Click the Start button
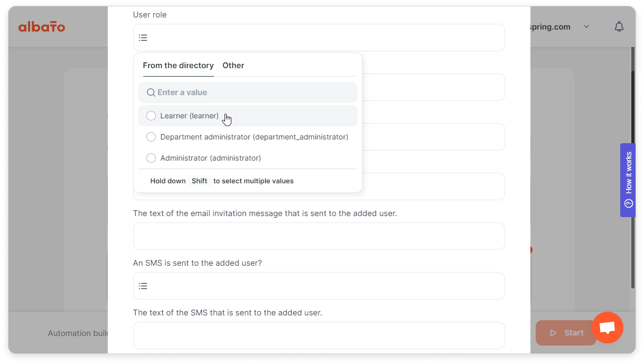Image resolution: width=644 pixels, height=364 pixels. pyautogui.click(x=566, y=333)
